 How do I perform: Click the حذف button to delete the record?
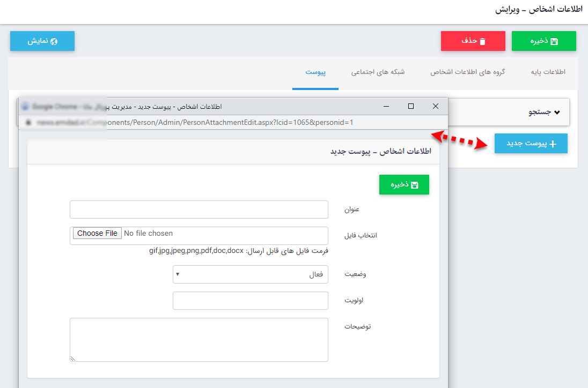pos(473,41)
